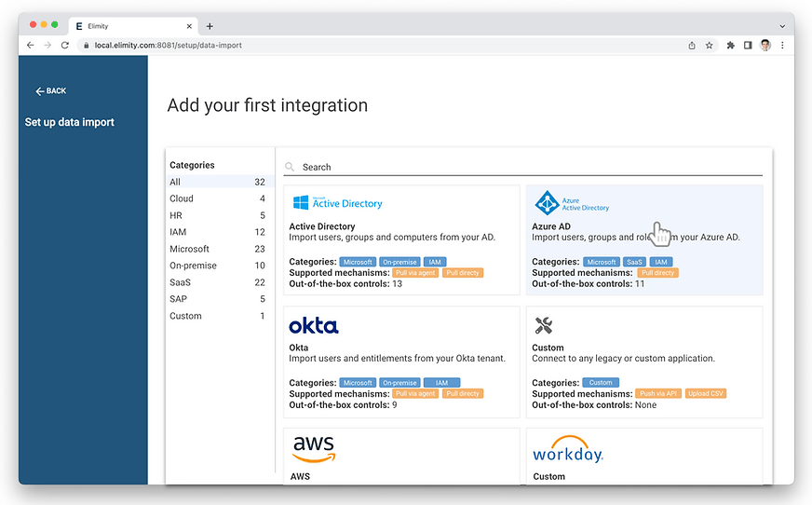Click IAM tag on Active Directory card
This screenshot has height=505, width=812.
tap(435, 262)
